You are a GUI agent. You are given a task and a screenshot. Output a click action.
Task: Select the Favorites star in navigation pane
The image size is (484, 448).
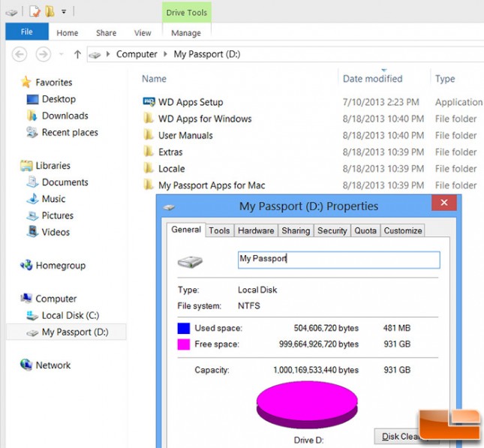[x=26, y=82]
